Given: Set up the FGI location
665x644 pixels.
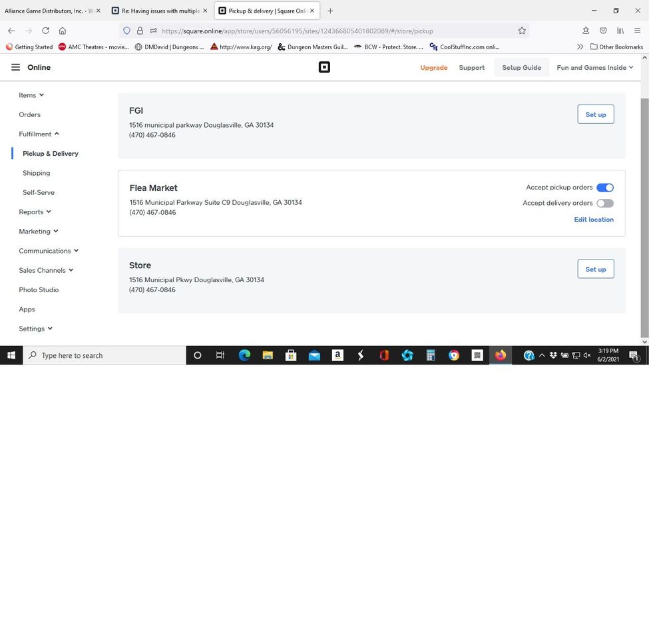Looking at the screenshot, I should tap(595, 114).
